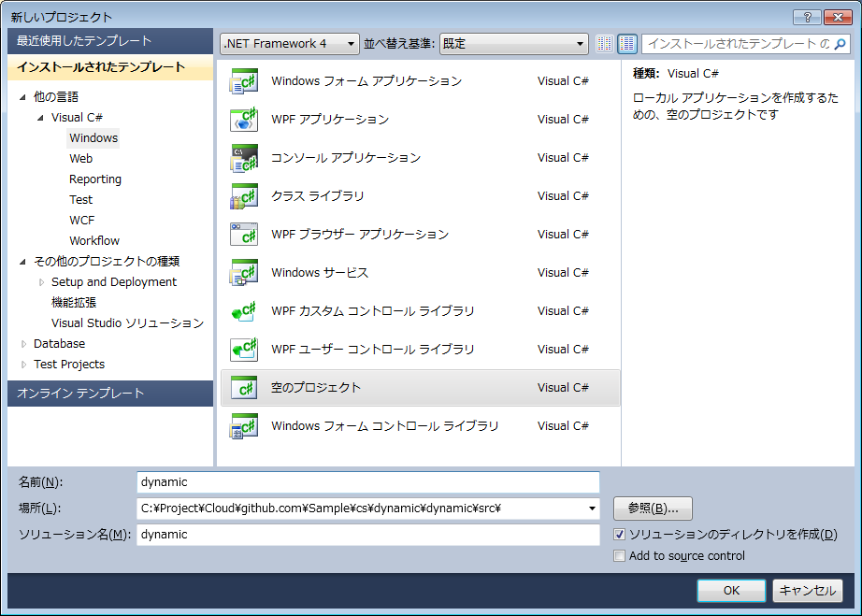Click the WPF ユーザー コントロール ライブラリ icon
This screenshot has width=862, height=616.
click(243, 350)
